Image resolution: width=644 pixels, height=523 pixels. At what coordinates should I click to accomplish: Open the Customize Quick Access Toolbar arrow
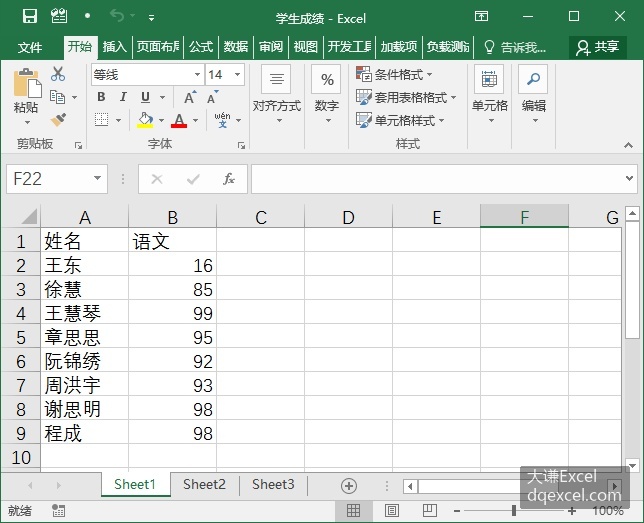[x=152, y=17]
